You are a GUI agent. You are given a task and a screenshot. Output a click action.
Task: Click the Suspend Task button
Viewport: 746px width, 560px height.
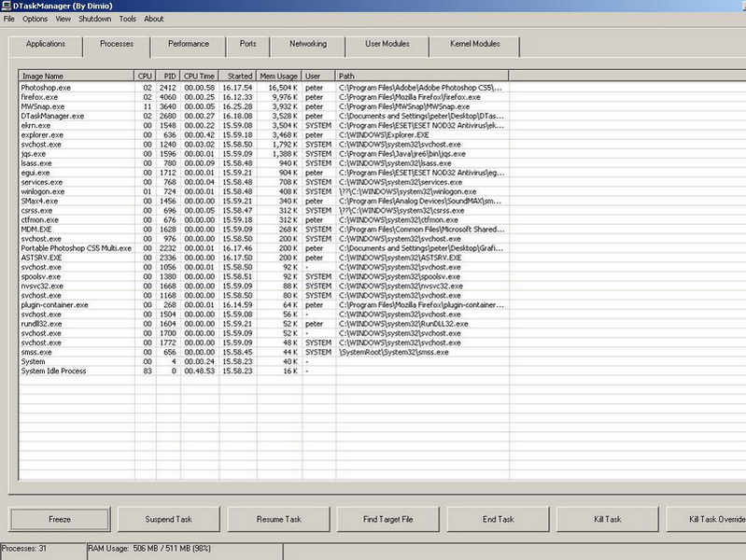coord(169,519)
